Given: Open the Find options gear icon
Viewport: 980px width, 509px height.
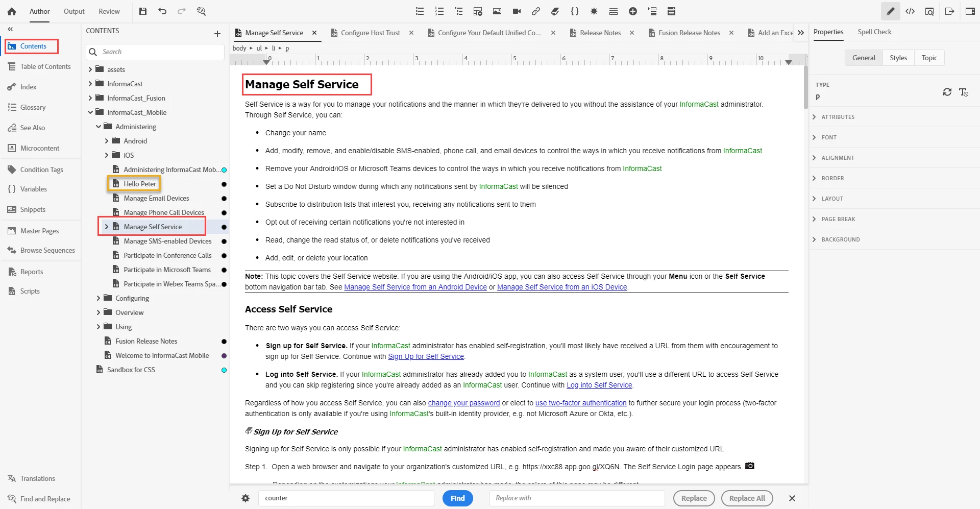Looking at the screenshot, I should (x=246, y=498).
